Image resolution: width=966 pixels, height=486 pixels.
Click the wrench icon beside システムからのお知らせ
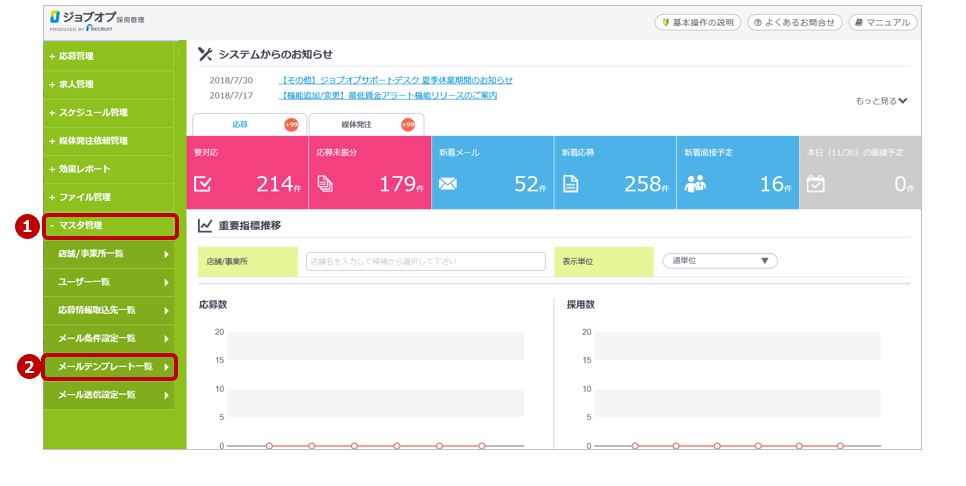point(205,54)
